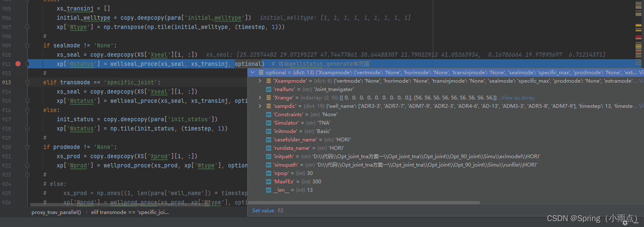Fold the 'if prodmode' block at line 920
Image resolution: width=644 pixels, height=227 pixels.
(x=28, y=147)
